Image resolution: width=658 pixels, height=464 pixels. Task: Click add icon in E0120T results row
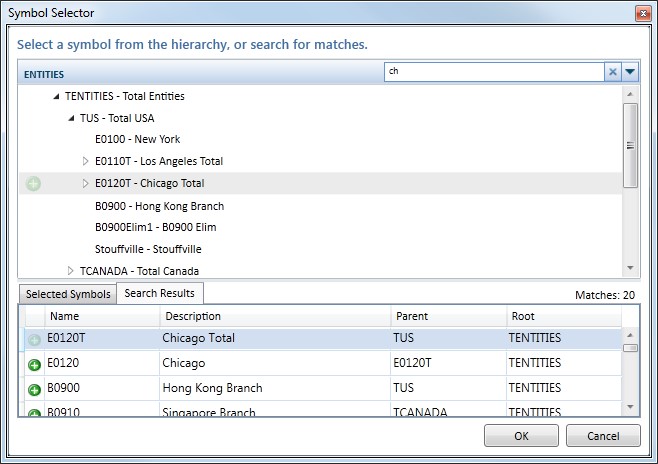click(x=34, y=340)
